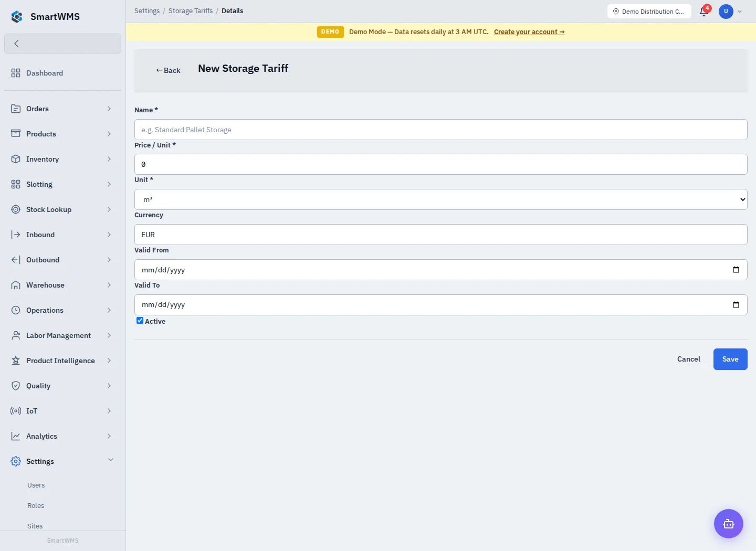Open the chatbot assistant floating button

pos(729,524)
